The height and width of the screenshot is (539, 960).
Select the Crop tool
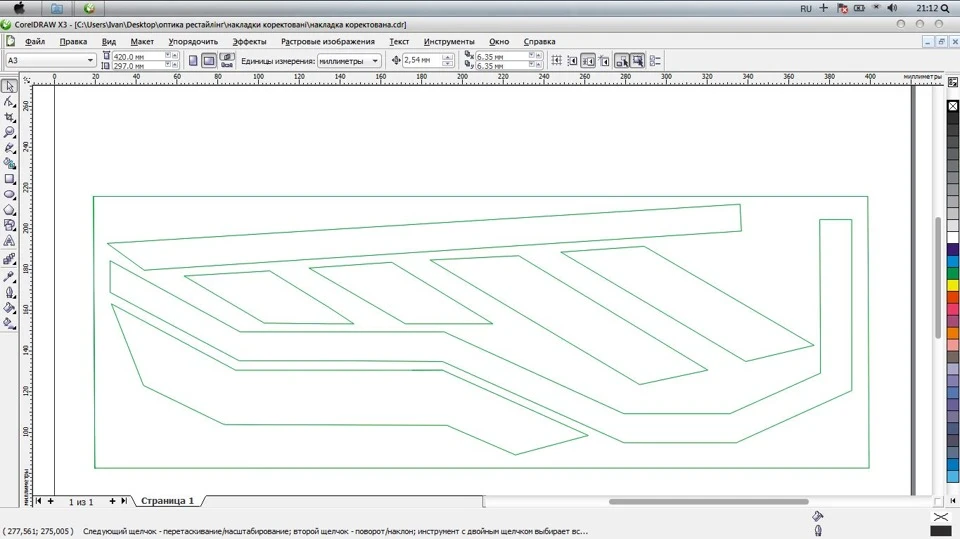coord(9,117)
